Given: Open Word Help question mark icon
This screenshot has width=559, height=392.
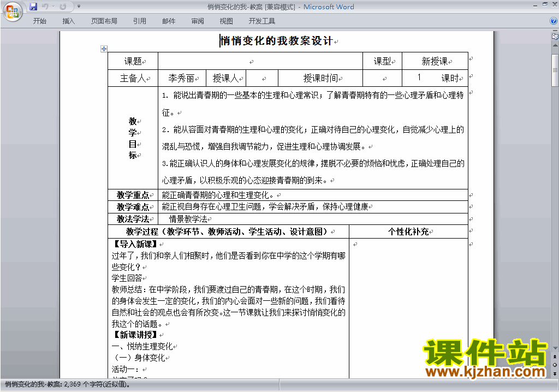Looking at the screenshot, I should point(554,21).
